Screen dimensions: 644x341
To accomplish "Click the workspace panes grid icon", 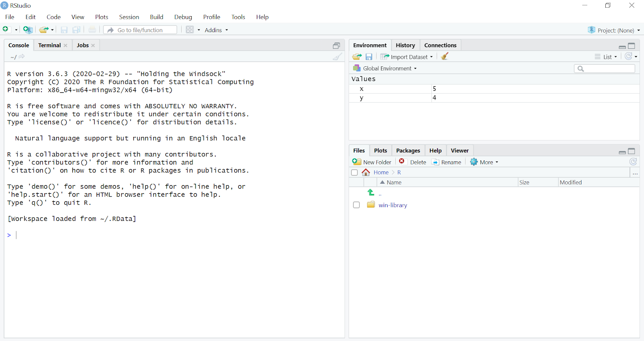I will point(190,30).
